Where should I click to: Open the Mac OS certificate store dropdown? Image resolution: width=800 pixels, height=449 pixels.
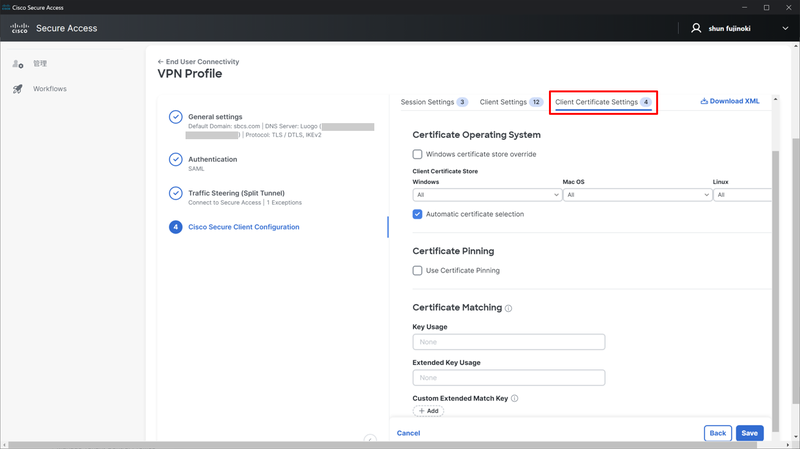[x=637, y=195]
